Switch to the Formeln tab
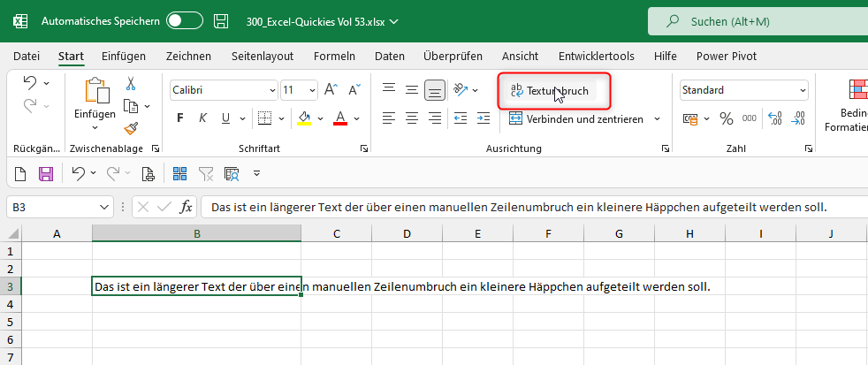This screenshot has width=868, height=365. coord(334,56)
